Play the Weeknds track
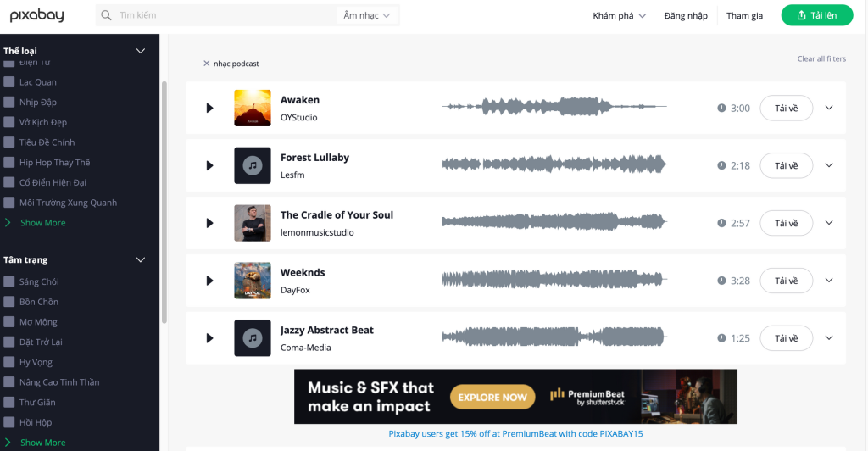This screenshot has width=868, height=451. pos(209,281)
